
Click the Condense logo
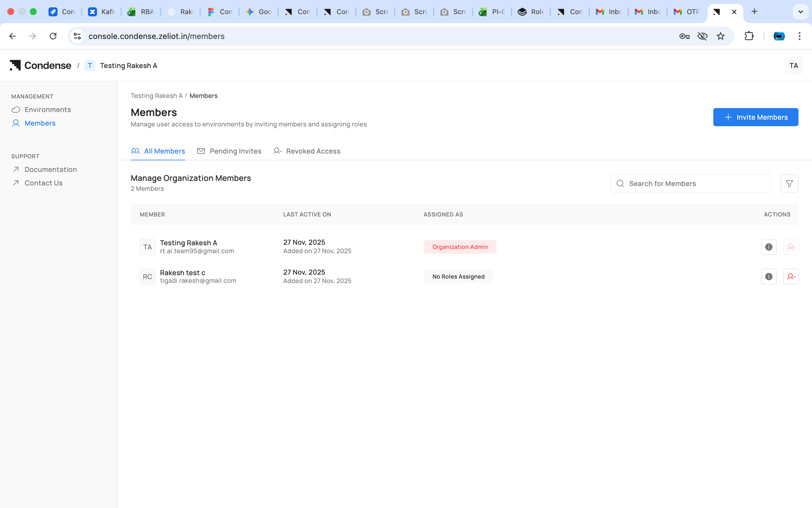tap(41, 66)
